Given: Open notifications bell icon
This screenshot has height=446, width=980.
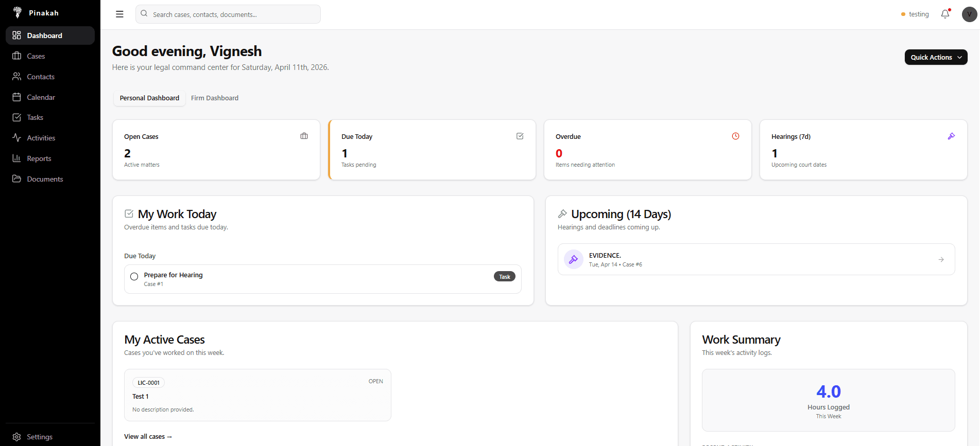Looking at the screenshot, I should pos(945,14).
